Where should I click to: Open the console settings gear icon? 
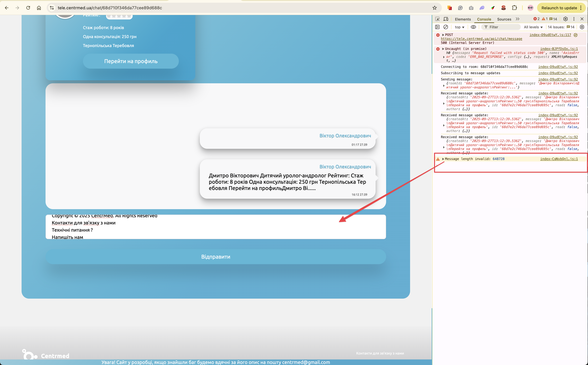click(x=582, y=27)
